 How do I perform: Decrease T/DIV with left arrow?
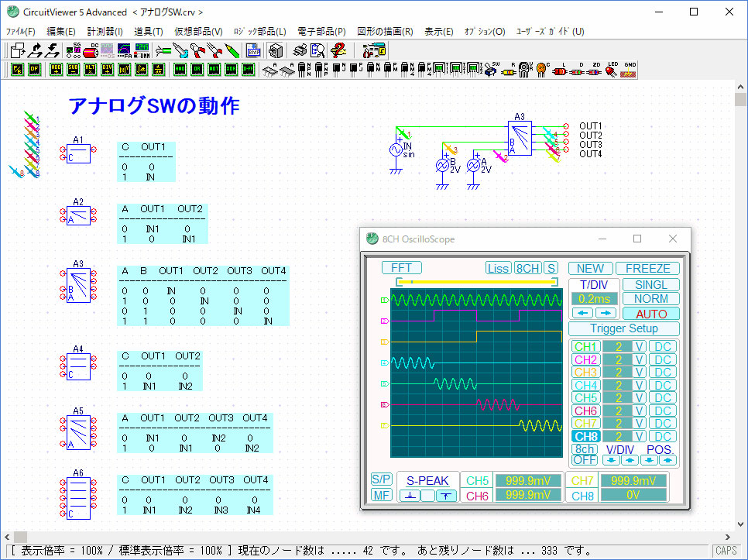pos(583,313)
